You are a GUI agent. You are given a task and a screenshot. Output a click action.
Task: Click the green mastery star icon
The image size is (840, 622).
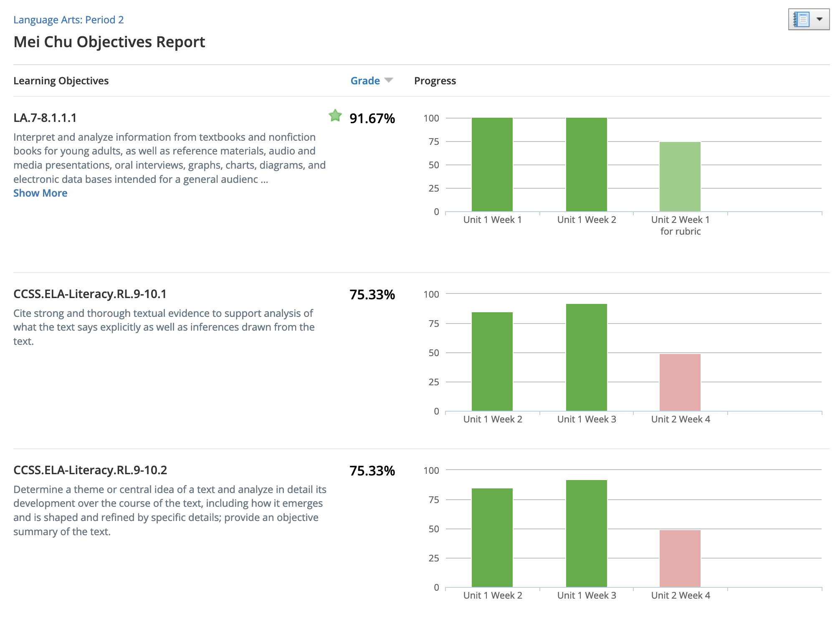tap(335, 116)
